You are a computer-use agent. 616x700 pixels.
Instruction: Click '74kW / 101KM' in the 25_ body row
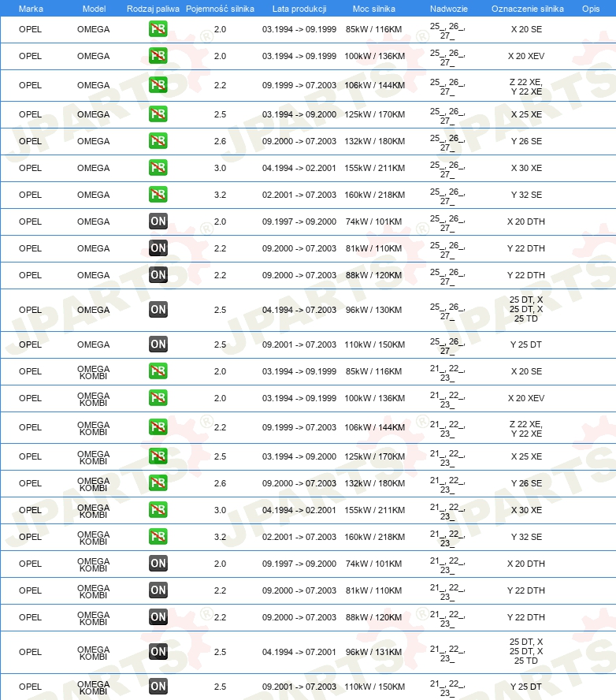pyautogui.click(x=374, y=222)
